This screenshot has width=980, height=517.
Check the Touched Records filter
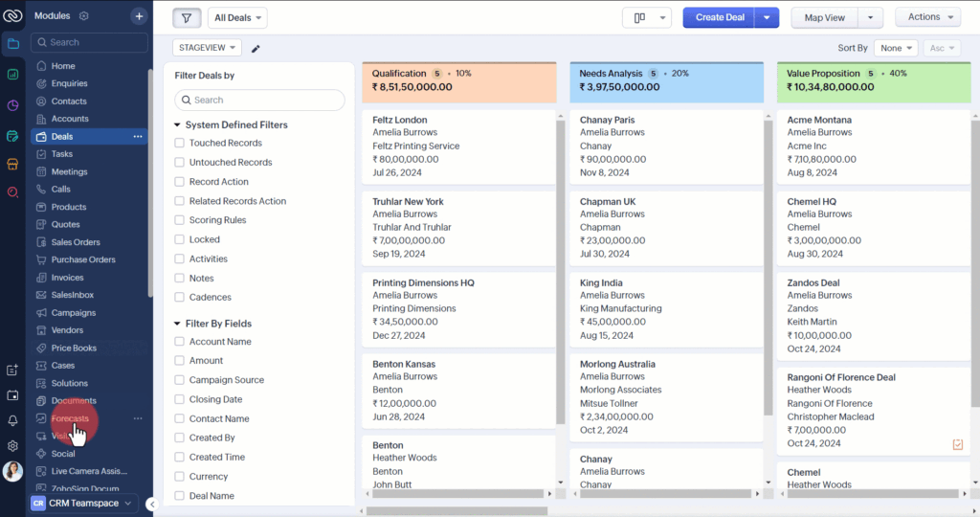179,143
